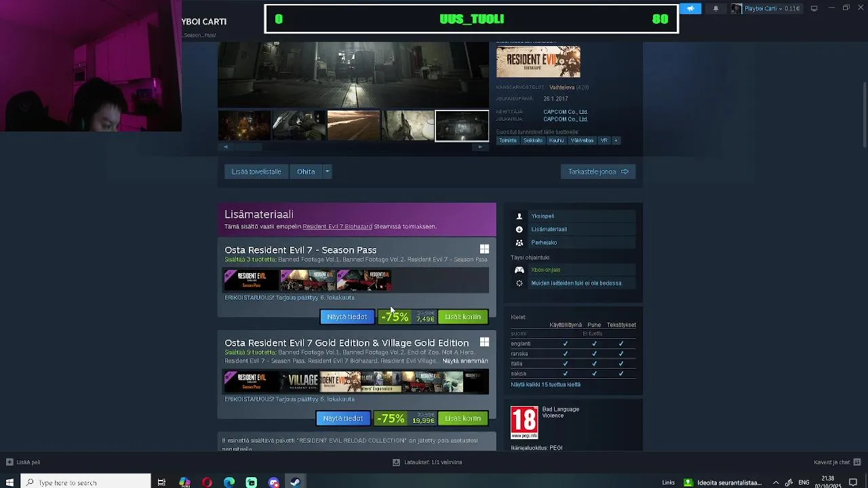The width and height of the screenshot is (868, 488).
Task: Open the Playboi Carti account dropdown
Action: click(766, 9)
